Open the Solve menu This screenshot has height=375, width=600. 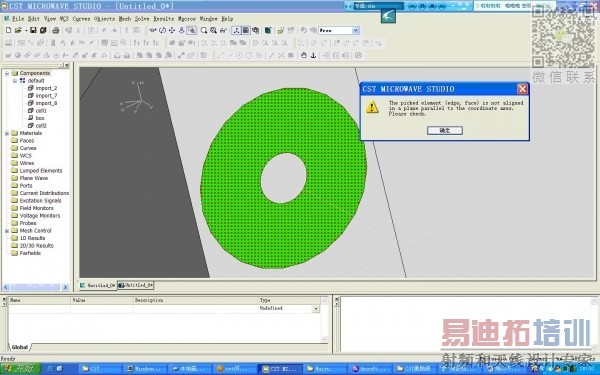point(142,18)
